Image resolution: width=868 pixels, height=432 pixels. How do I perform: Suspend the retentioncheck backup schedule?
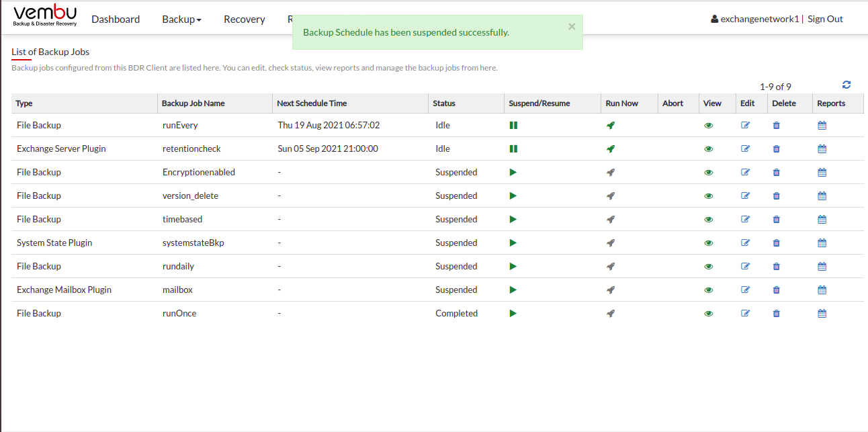click(513, 148)
